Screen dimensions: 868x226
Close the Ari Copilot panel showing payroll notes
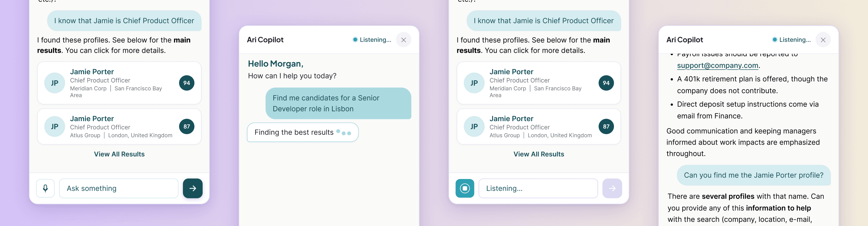[x=823, y=40]
